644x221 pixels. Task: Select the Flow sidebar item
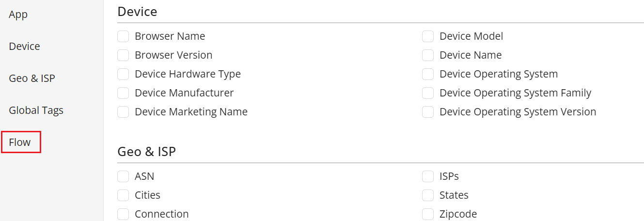(20, 142)
